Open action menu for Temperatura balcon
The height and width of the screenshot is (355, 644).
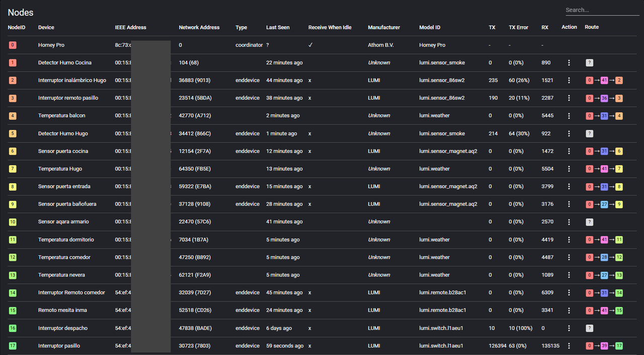(x=569, y=116)
